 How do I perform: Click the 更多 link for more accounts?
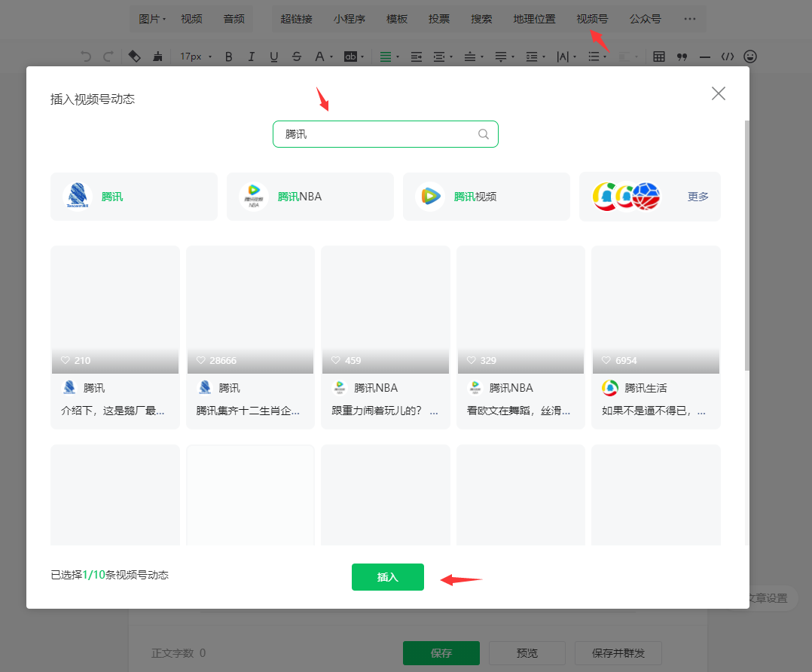(698, 197)
